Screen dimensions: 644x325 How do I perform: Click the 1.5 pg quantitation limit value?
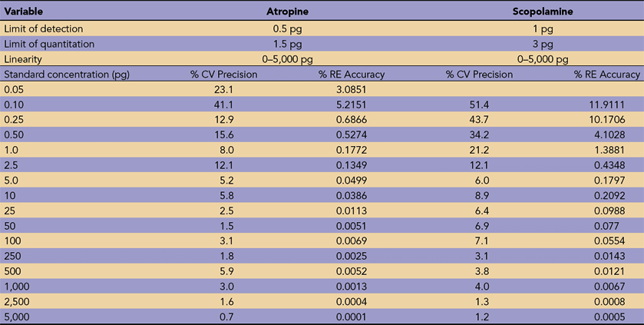pos(287,45)
